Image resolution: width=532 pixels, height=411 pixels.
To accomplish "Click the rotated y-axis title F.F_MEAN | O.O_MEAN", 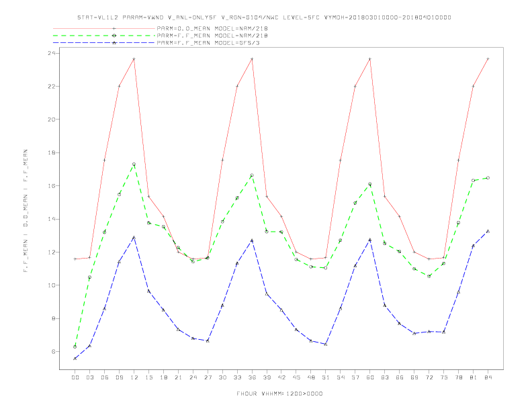I will 26,211.
